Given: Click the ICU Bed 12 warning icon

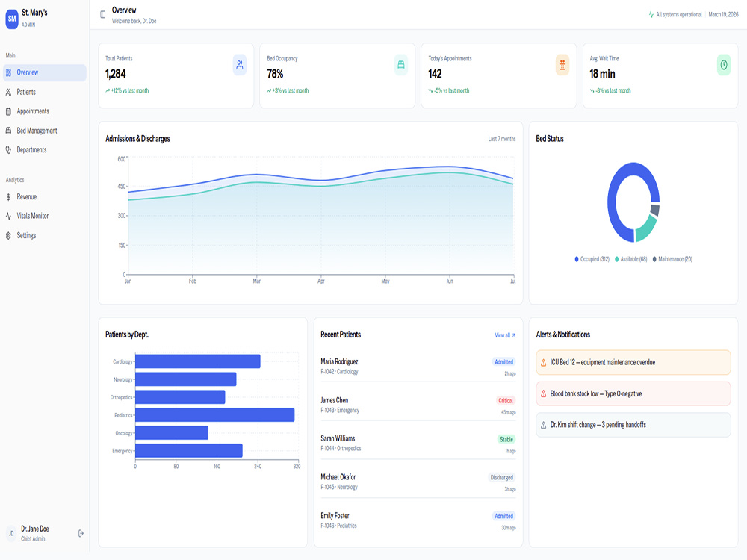Looking at the screenshot, I should coord(544,363).
